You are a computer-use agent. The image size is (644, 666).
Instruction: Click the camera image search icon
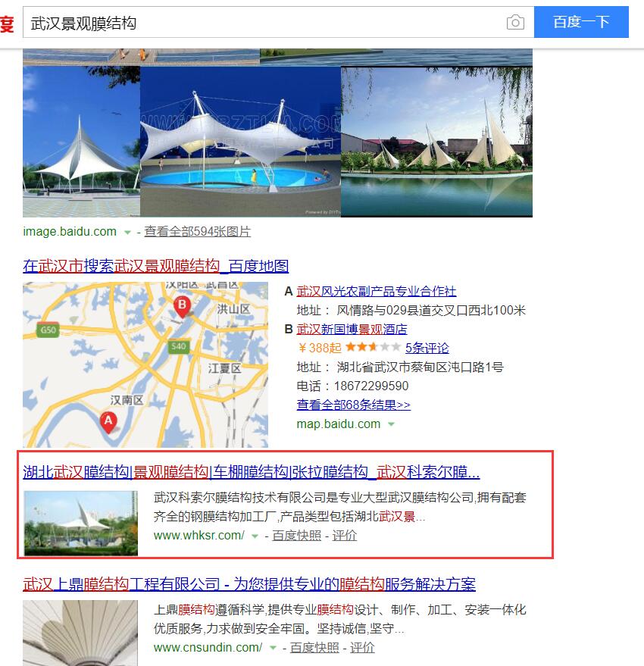pos(515,22)
